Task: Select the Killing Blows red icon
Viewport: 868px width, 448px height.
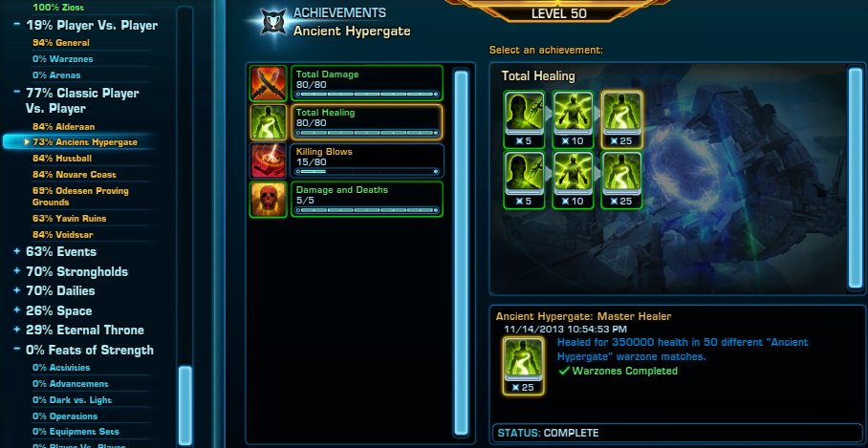Action: 269,160
